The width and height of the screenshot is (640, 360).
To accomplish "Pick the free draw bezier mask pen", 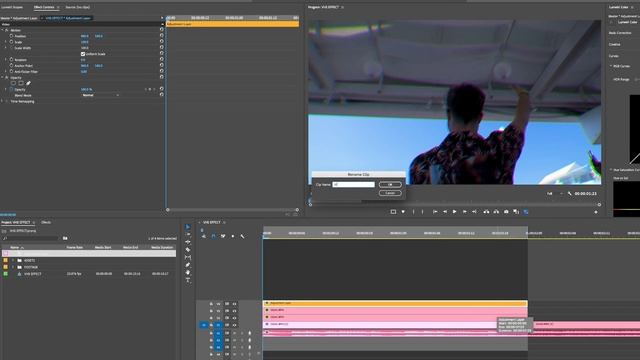I will tap(28, 83).
